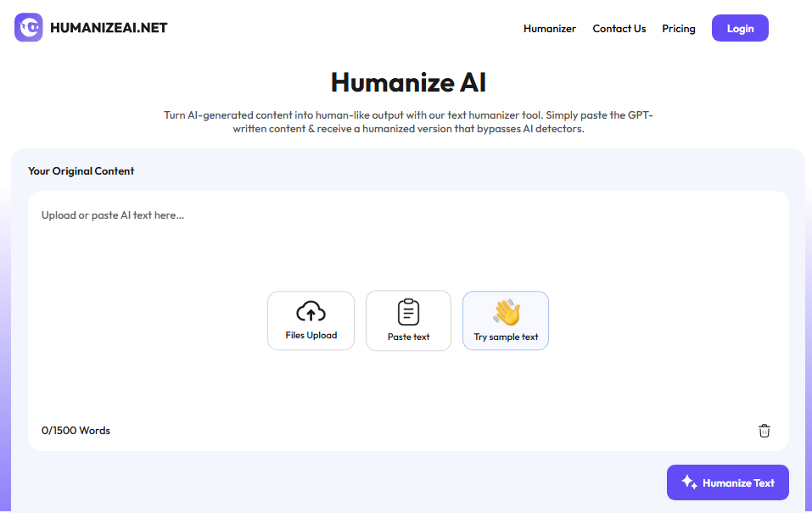This screenshot has height=513, width=812.
Task: Click the Humanize AI page heading
Action: (408, 82)
